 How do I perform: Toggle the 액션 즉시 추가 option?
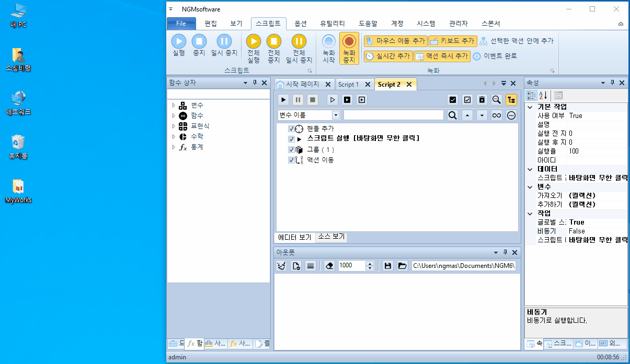442,56
